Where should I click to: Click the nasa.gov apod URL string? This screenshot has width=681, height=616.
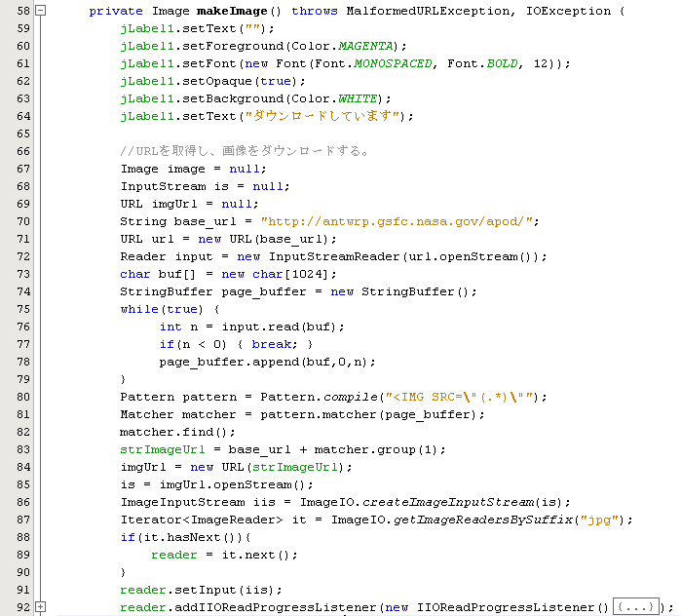[x=399, y=221]
